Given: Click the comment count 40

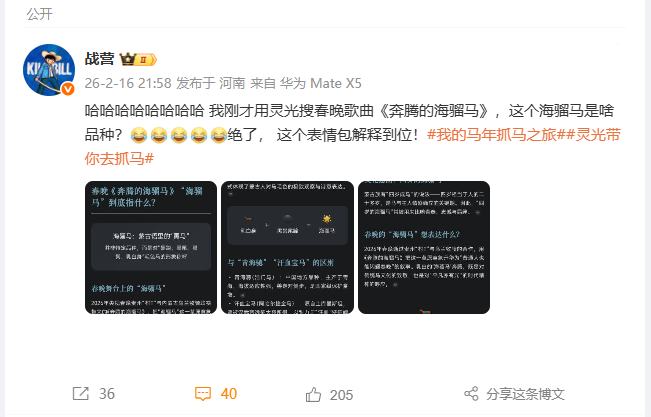Looking at the screenshot, I should point(229,394).
